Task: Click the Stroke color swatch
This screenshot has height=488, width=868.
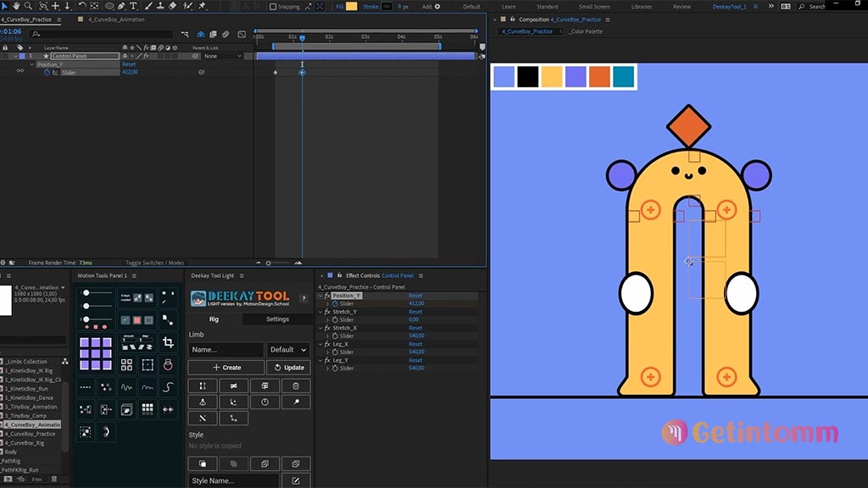Action: point(387,7)
